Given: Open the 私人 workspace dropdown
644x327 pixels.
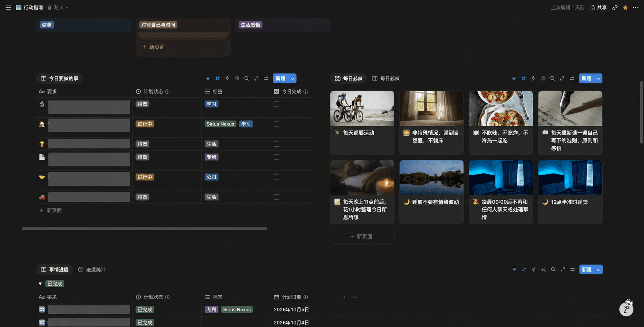Looking at the screenshot, I should [x=58, y=7].
